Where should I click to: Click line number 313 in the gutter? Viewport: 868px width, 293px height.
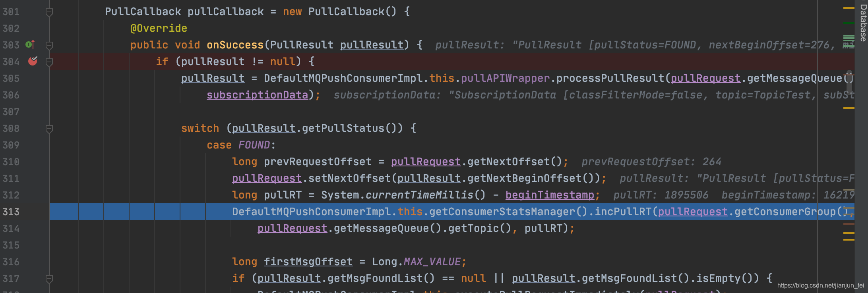coord(11,212)
